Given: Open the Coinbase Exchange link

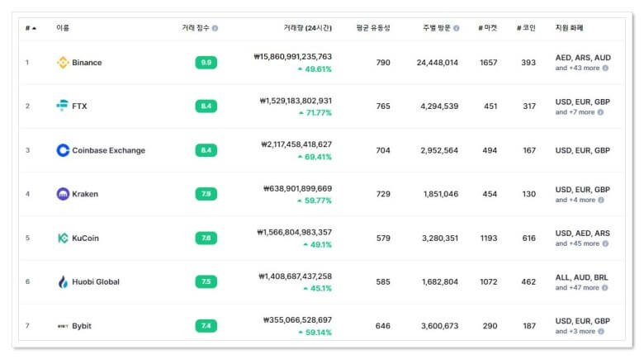Looking at the screenshot, I should (109, 150).
